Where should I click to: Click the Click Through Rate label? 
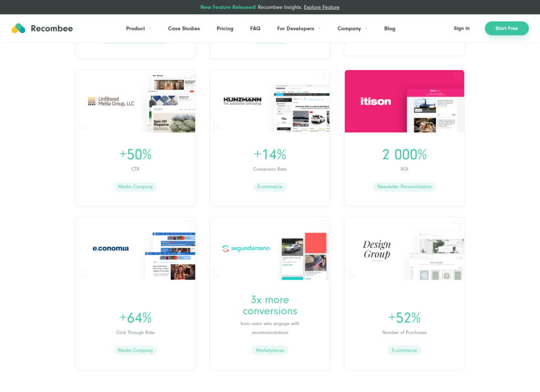click(136, 332)
